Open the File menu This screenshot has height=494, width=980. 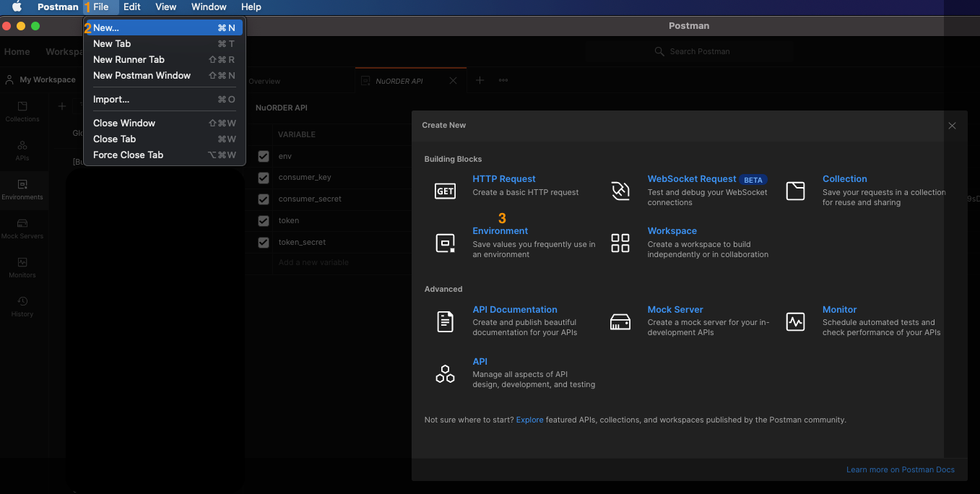[101, 6]
